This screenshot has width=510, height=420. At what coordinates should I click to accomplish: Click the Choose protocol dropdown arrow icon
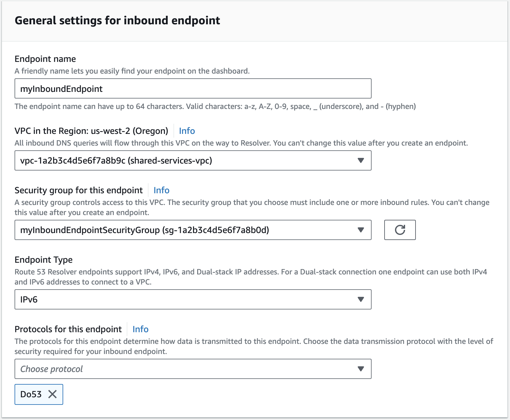click(360, 369)
